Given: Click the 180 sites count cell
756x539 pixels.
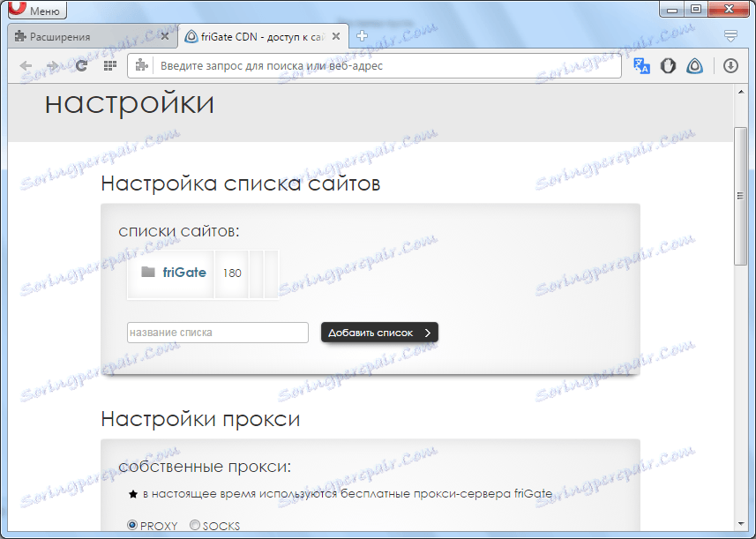Looking at the screenshot, I should pos(232,273).
